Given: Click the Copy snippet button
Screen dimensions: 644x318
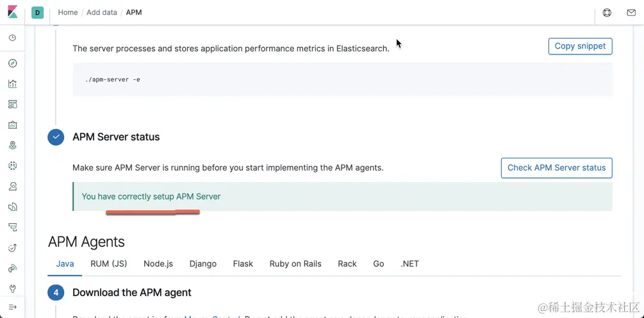Looking at the screenshot, I should click(x=581, y=46).
